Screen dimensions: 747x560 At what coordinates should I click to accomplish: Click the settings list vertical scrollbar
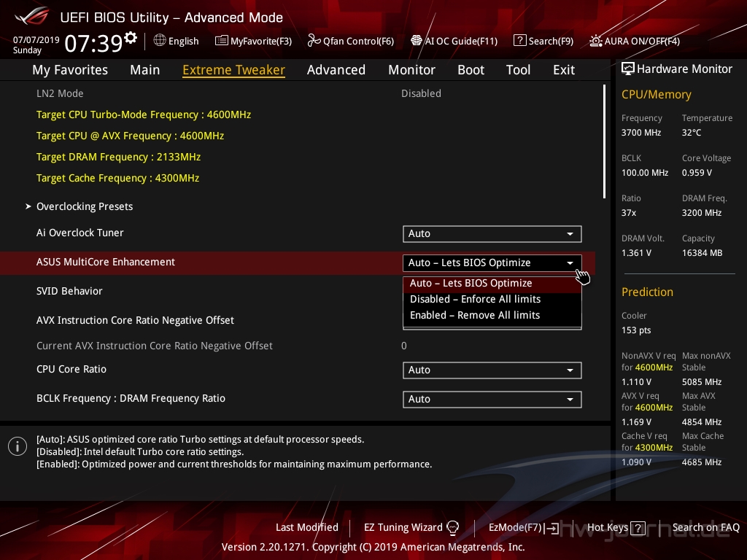click(605, 141)
